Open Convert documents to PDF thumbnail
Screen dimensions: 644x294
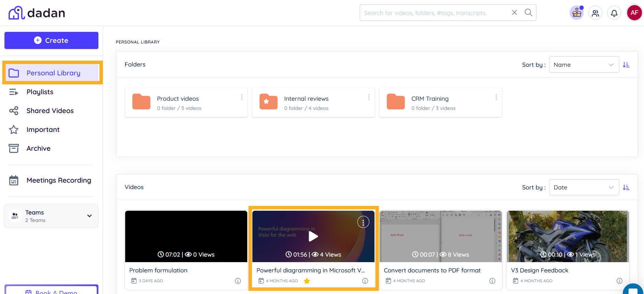pos(441,236)
